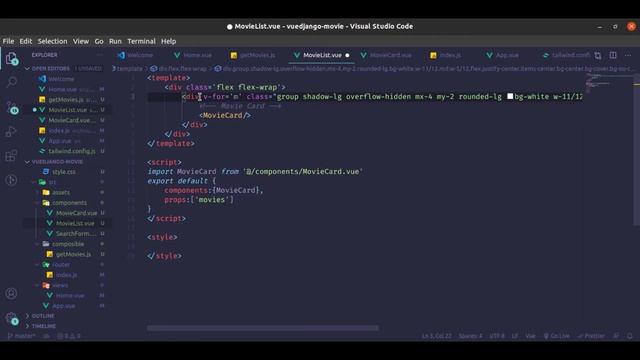Open the Extensions view
This screenshot has height=360, width=640.
[x=11, y=156]
